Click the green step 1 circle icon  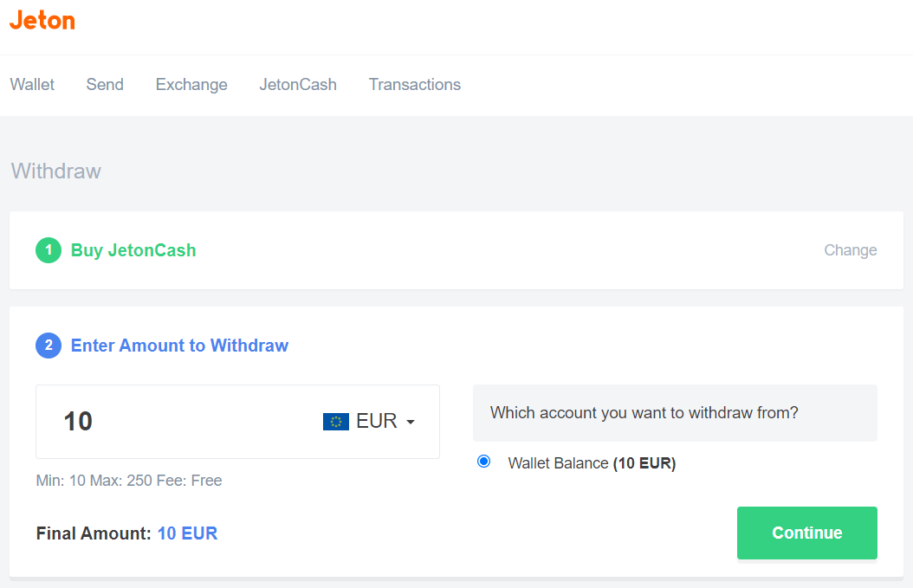(x=49, y=250)
